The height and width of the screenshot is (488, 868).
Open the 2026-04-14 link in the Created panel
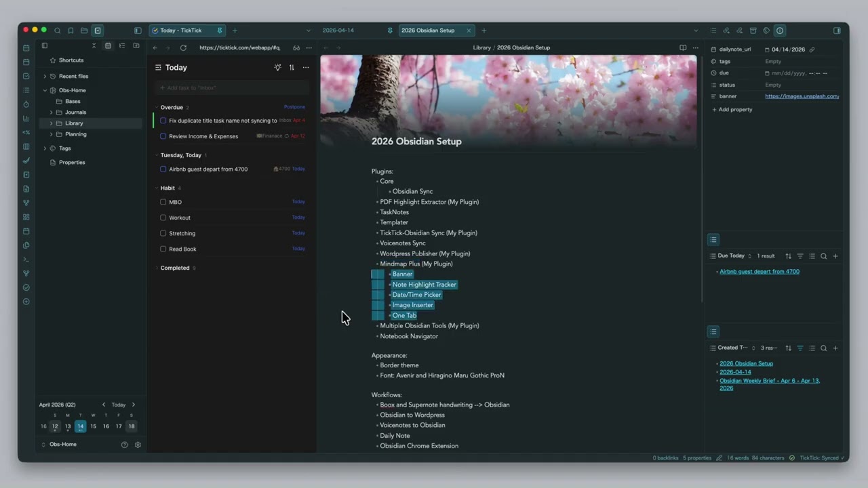point(735,372)
